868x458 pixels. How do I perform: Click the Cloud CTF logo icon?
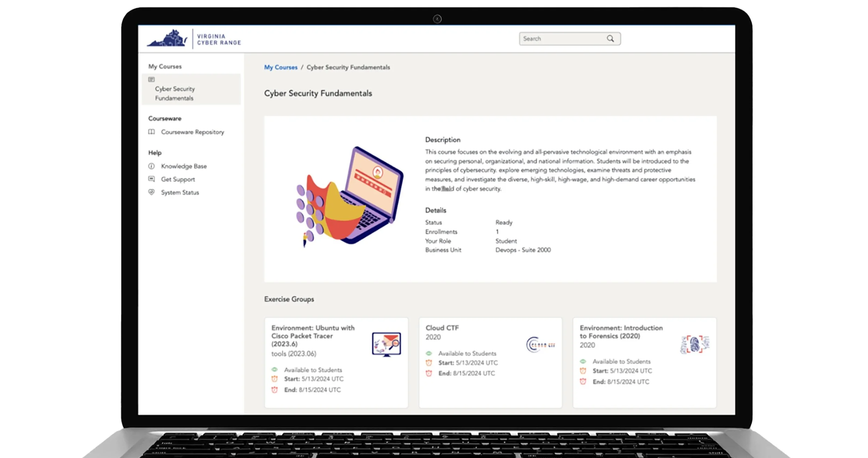[541, 345]
